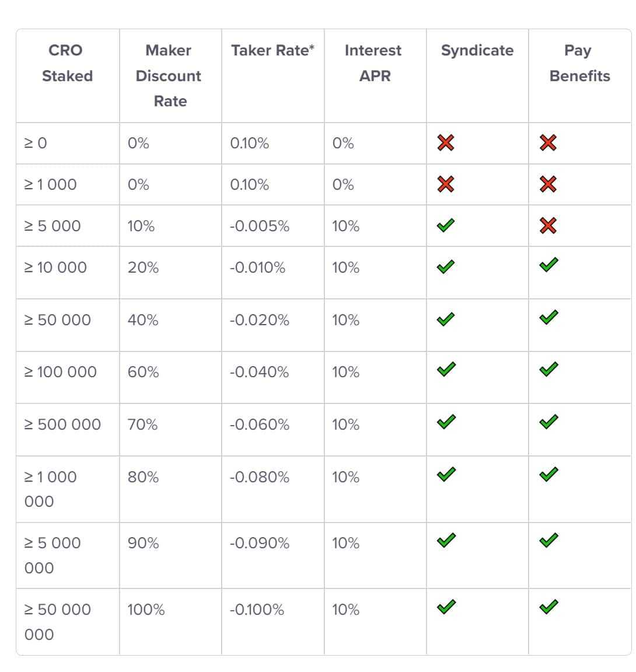
Task: Click the ≥ 50 000 staking tier cell
Action: click(58, 320)
